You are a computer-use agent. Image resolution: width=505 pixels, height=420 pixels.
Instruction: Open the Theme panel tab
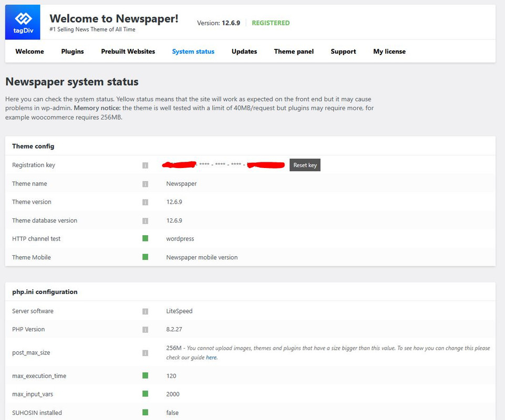point(294,51)
